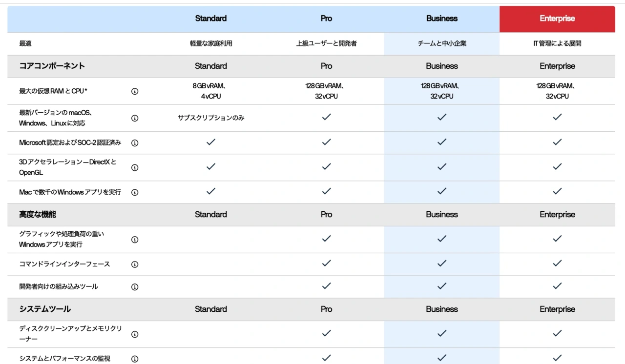625x364 pixels.
Task: Click Standard checkmark for Microsoft 認定 row
Action: click(211, 142)
